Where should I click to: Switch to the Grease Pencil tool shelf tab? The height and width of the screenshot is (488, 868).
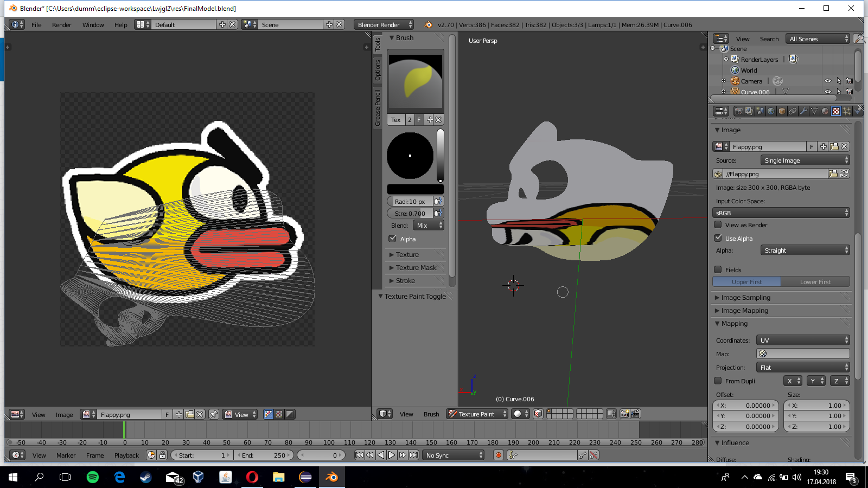point(378,108)
